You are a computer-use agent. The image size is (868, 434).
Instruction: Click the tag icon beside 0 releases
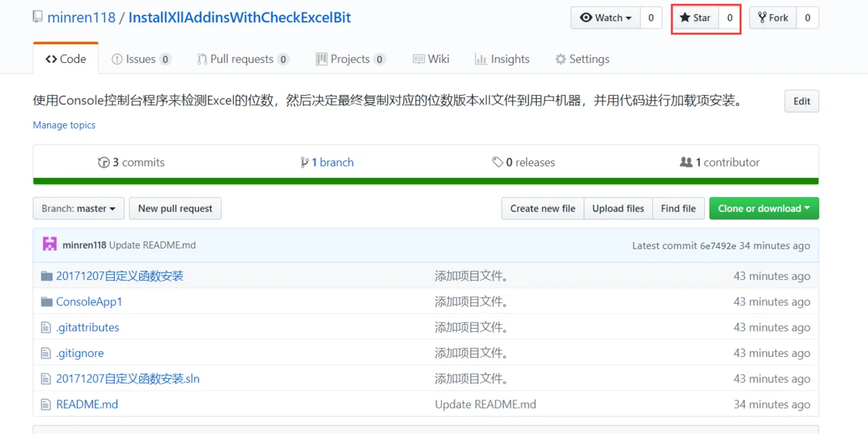(498, 162)
